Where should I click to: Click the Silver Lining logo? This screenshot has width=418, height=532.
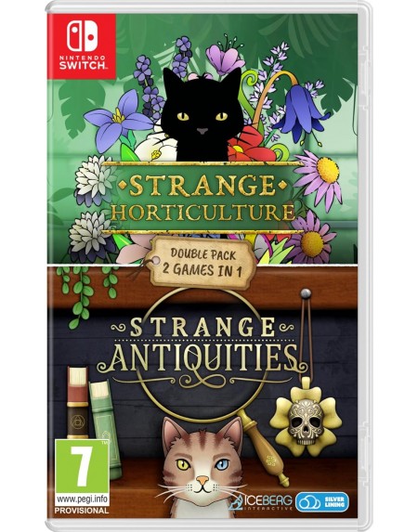(x=322, y=501)
